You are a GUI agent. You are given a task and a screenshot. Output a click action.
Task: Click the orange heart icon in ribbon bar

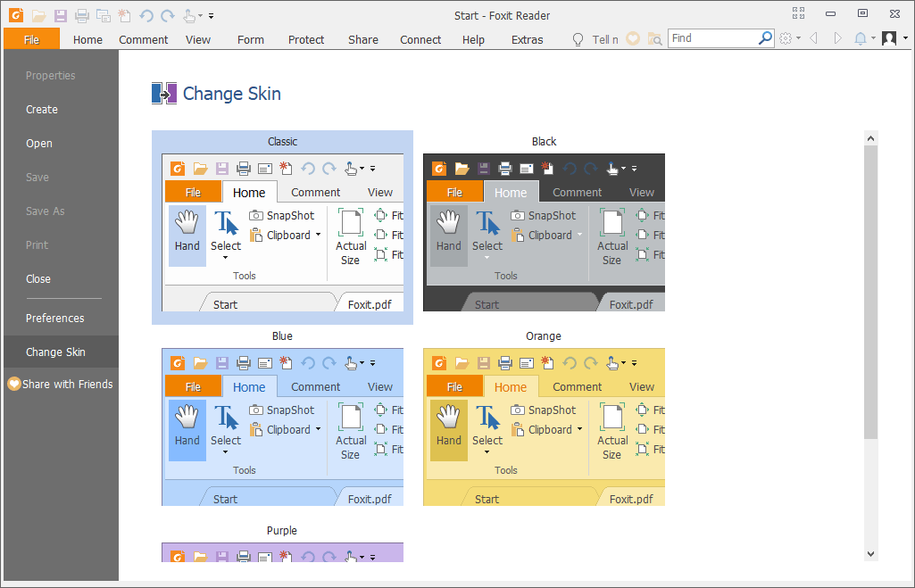633,38
